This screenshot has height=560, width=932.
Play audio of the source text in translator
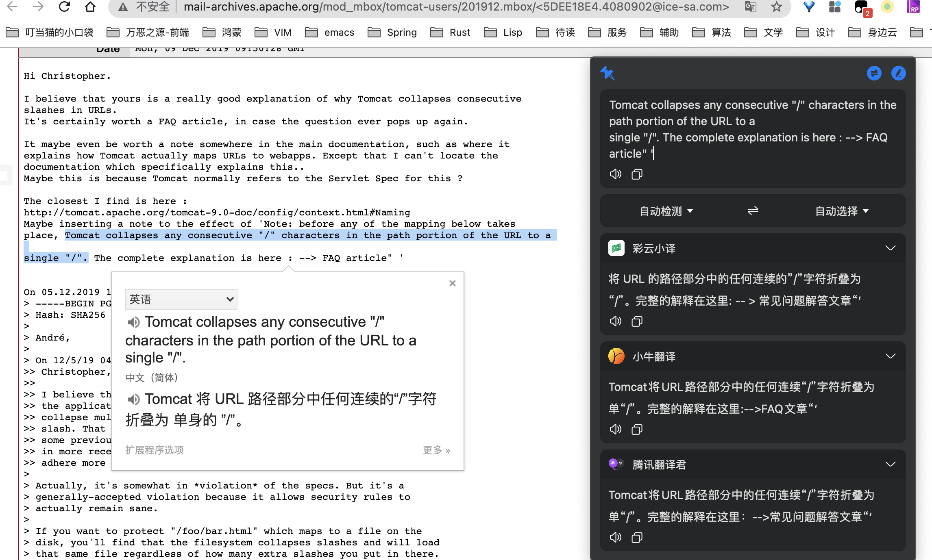615,174
